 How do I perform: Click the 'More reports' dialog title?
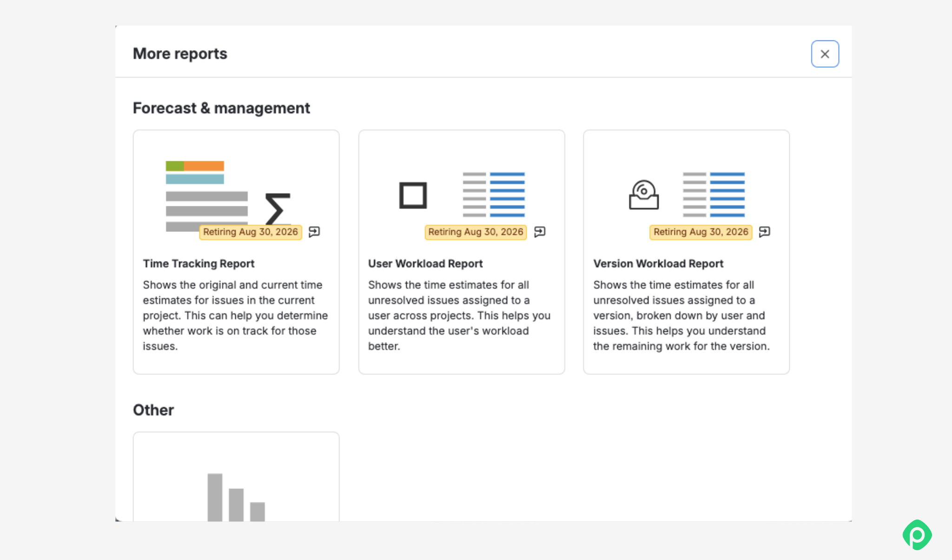(180, 53)
